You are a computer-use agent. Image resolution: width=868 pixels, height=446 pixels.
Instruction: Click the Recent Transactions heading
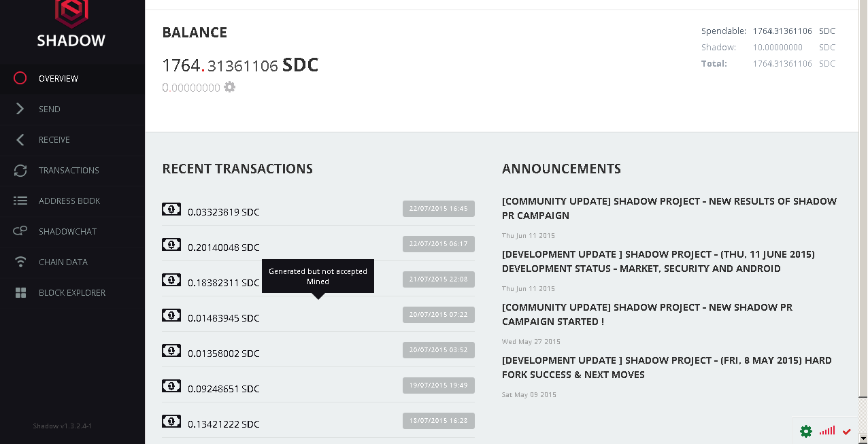237,169
